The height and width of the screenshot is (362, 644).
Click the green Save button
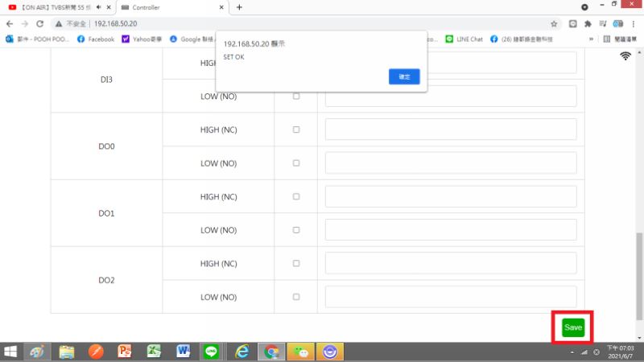tap(573, 327)
